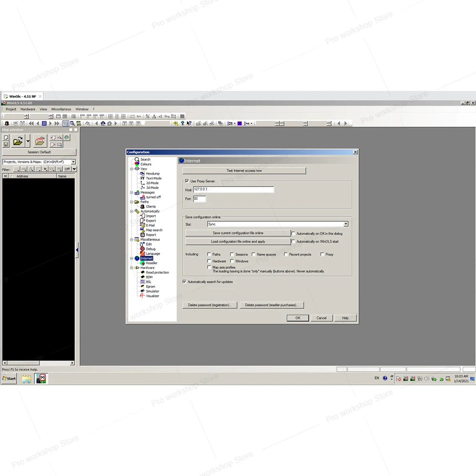Click the 16-bit data width toolbar icon
The height and width of the screenshot is (476, 476).
(89, 116)
